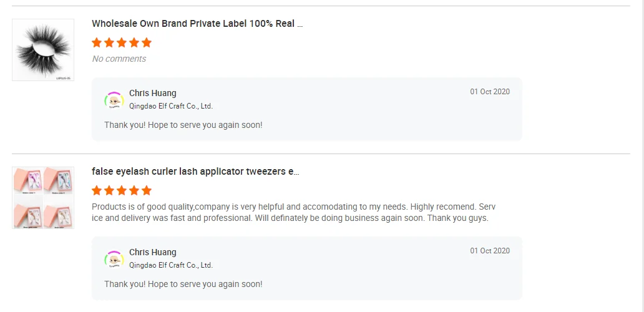Viewport: 644px width, 312px height.
Task: Click Chris Huang's avatar in second reply
Action: click(114, 259)
